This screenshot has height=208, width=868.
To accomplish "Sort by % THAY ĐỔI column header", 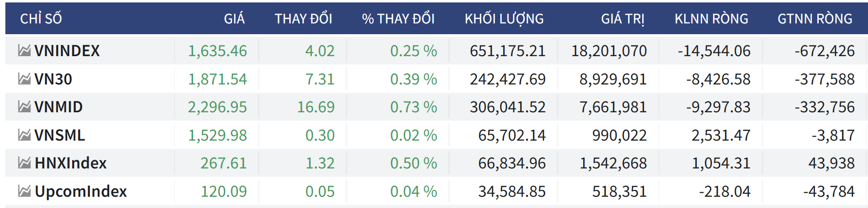I will (398, 19).
